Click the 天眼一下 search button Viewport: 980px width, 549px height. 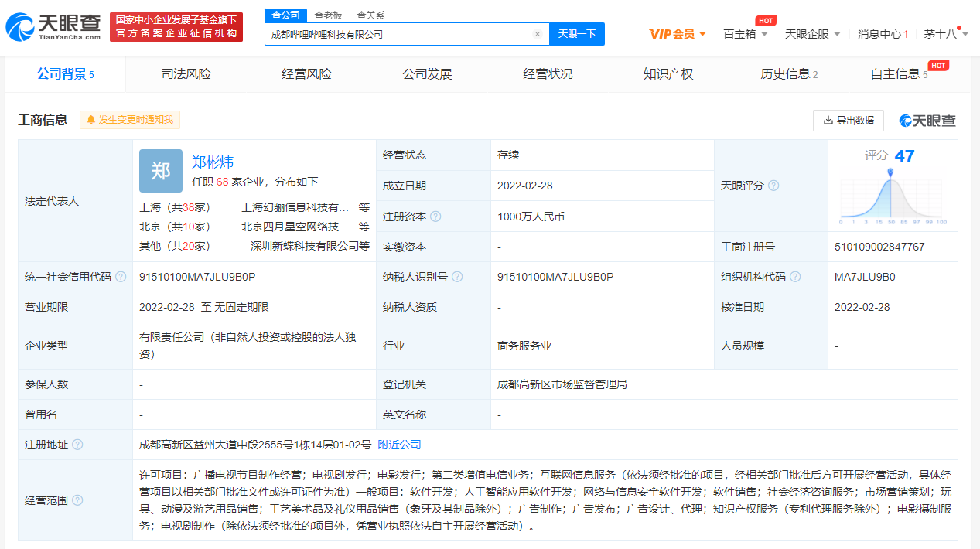[576, 34]
